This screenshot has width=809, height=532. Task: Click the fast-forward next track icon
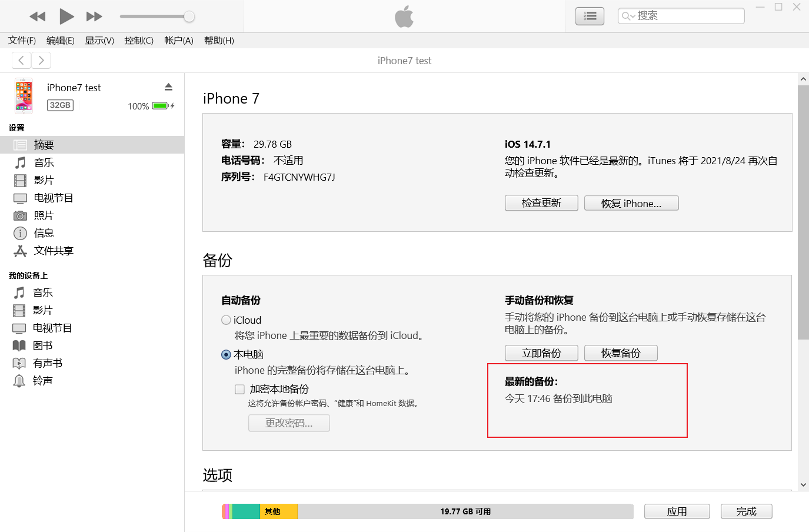click(x=94, y=16)
